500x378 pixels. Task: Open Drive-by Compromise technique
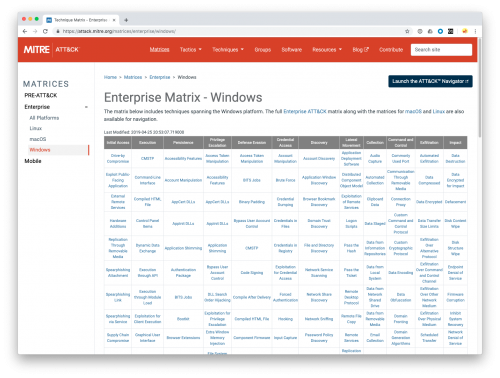(x=118, y=159)
